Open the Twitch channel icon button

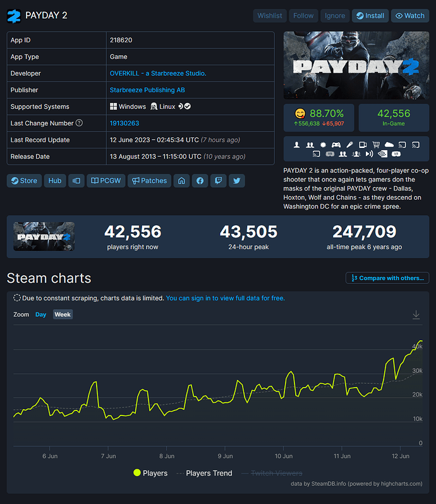[x=218, y=181]
